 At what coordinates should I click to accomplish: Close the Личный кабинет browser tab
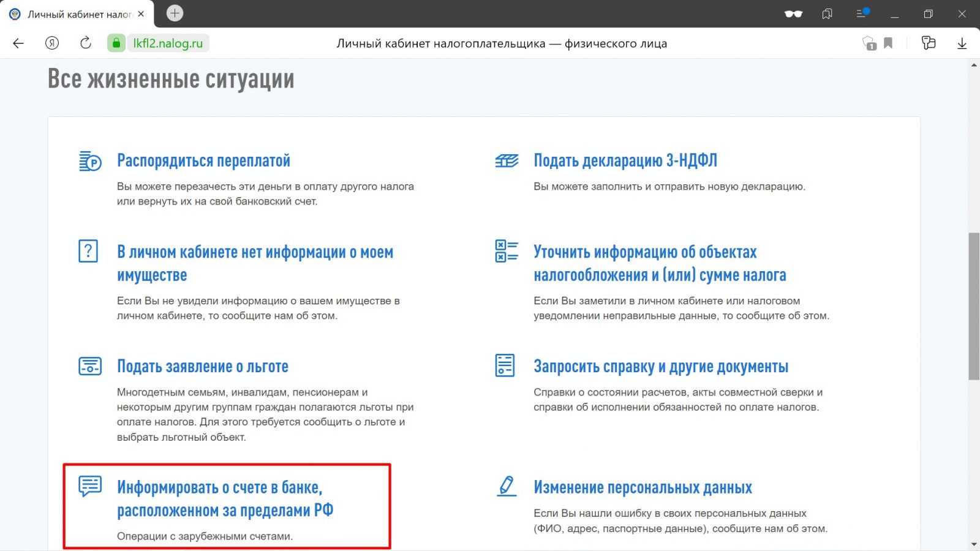(x=141, y=13)
